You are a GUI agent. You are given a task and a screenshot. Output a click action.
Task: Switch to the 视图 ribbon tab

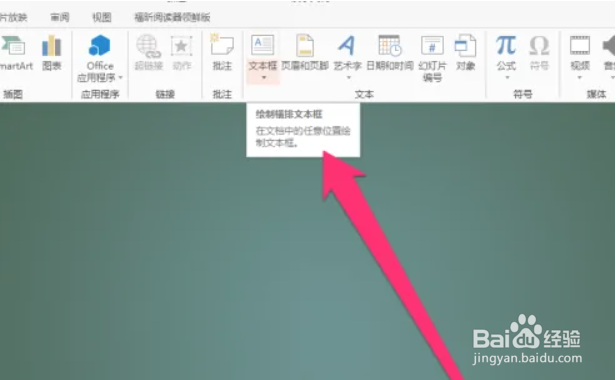click(102, 17)
